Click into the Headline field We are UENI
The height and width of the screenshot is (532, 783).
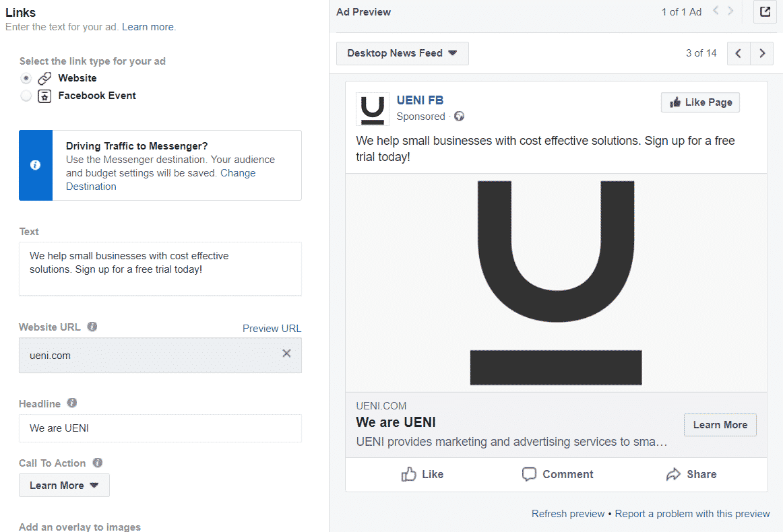(x=160, y=428)
